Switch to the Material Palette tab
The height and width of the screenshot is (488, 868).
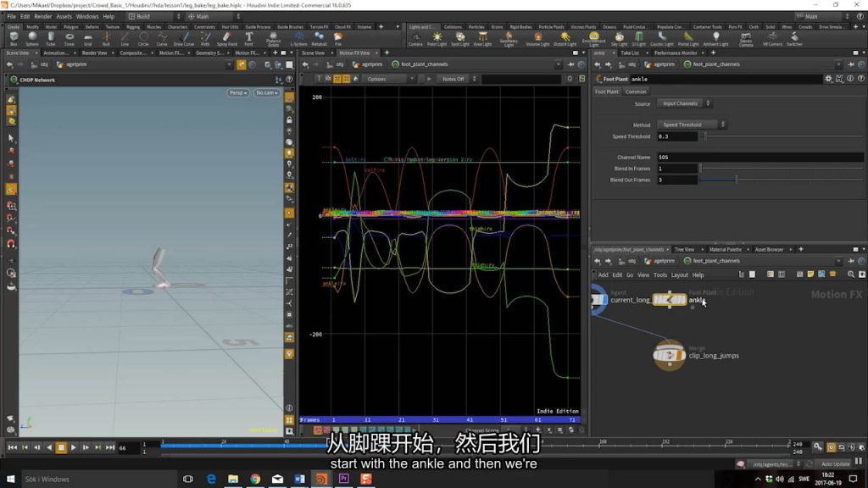[725, 250]
